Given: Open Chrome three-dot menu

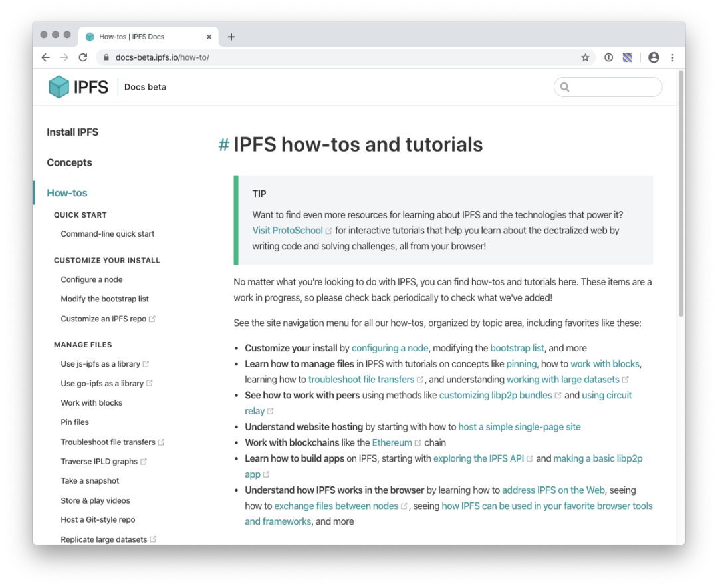Looking at the screenshot, I should 673,57.
